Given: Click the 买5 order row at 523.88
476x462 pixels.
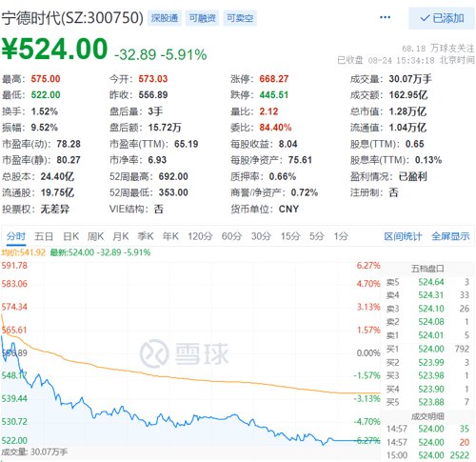Looking at the screenshot, I should 427,402.
